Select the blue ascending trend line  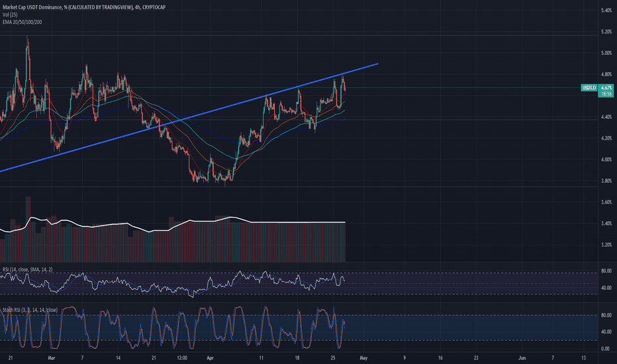(189, 117)
